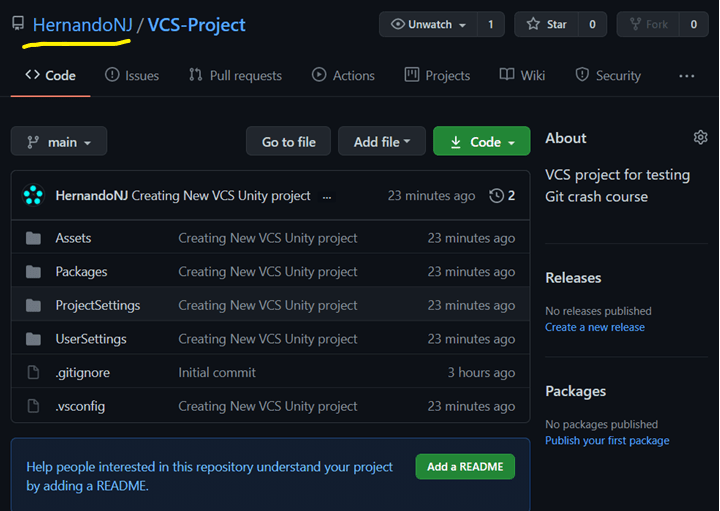Image resolution: width=720 pixels, height=511 pixels.
Task: Click the gear icon to edit About details
Action: (x=700, y=137)
